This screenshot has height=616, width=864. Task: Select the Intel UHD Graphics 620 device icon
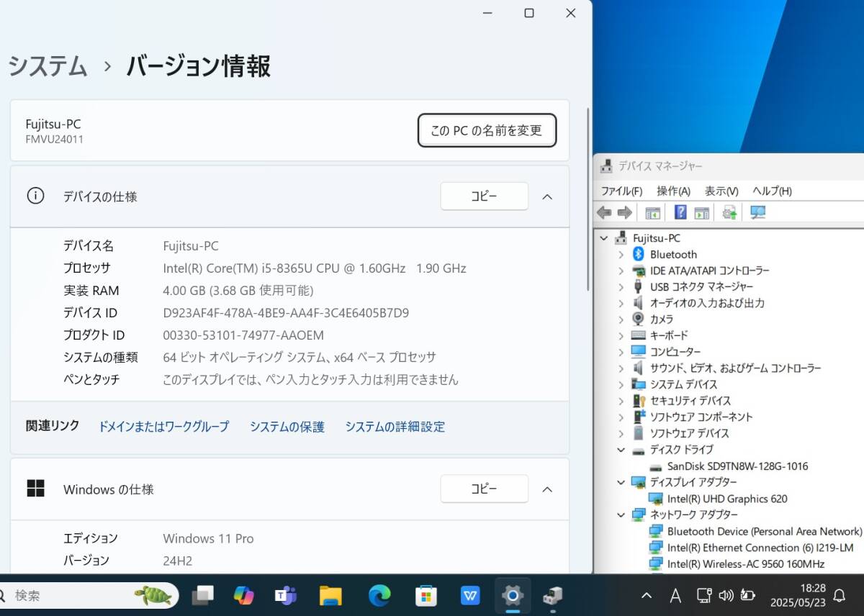point(655,499)
